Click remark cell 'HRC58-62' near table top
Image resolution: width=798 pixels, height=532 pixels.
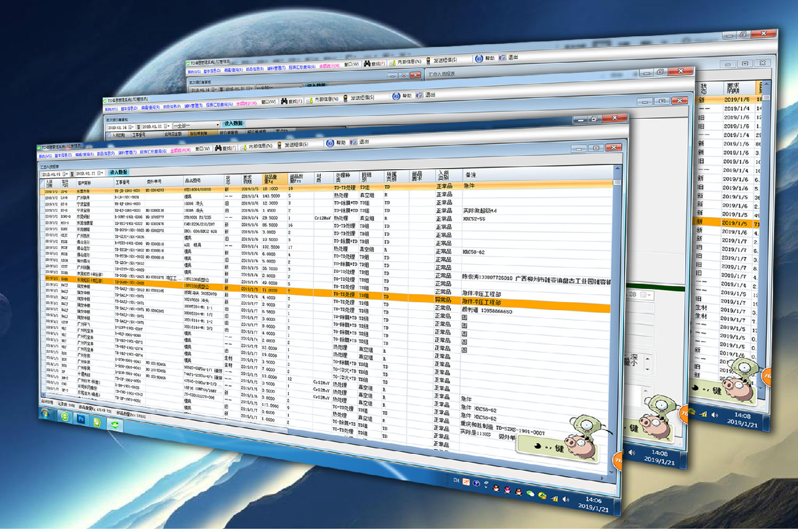click(473, 252)
